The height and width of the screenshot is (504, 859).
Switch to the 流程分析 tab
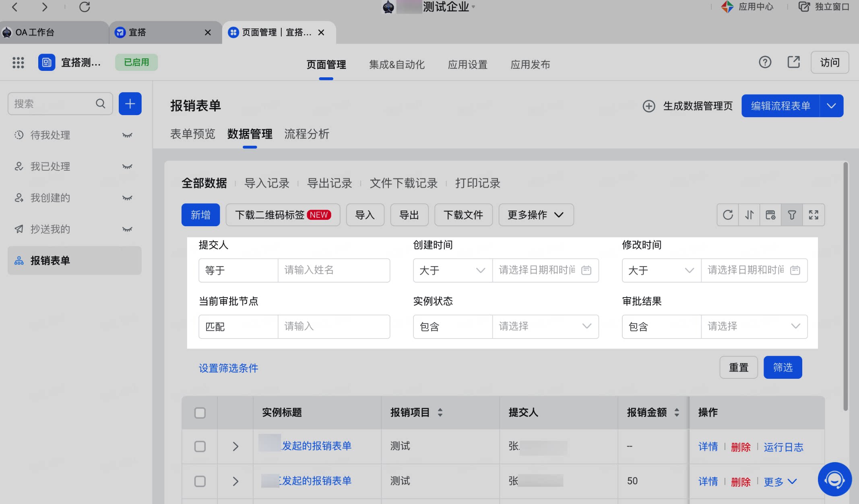(307, 134)
